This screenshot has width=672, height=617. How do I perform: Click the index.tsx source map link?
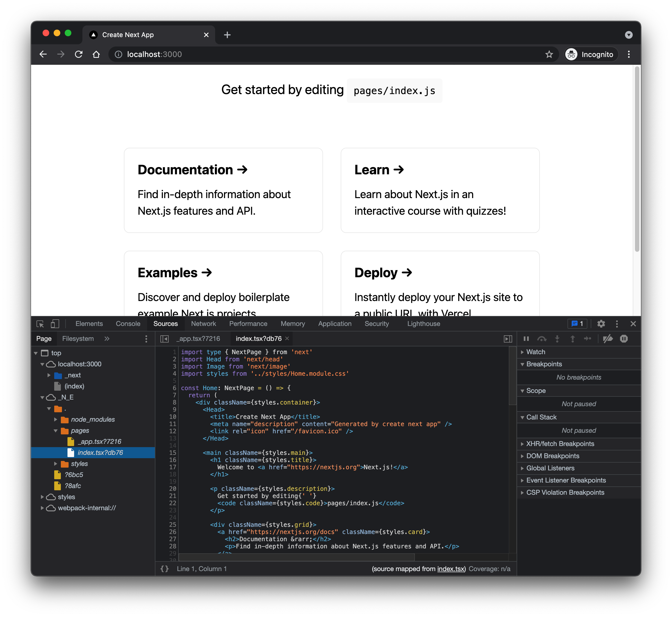[450, 569]
